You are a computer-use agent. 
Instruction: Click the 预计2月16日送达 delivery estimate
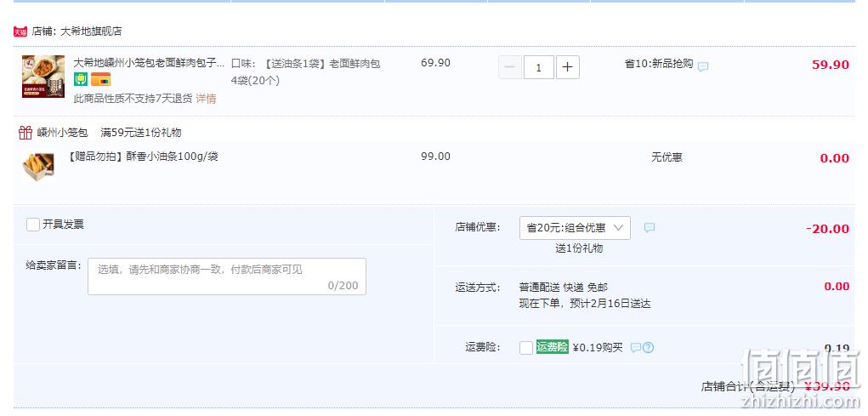(610, 304)
